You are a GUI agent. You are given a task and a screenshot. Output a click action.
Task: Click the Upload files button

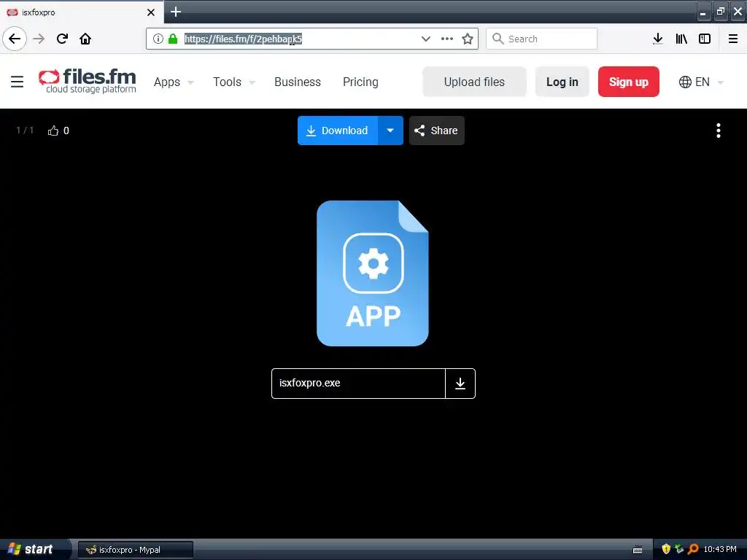point(474,82)
